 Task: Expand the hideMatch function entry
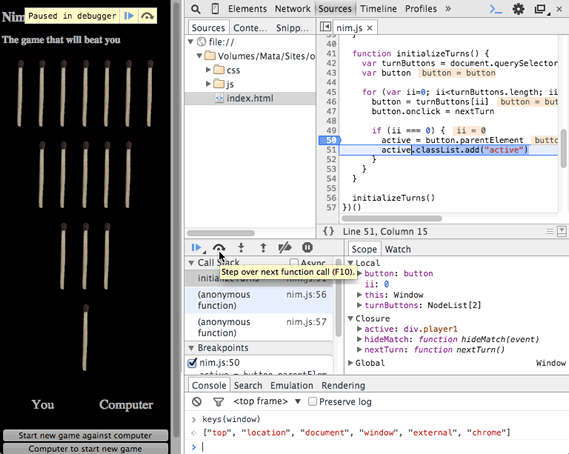(359, 339)
